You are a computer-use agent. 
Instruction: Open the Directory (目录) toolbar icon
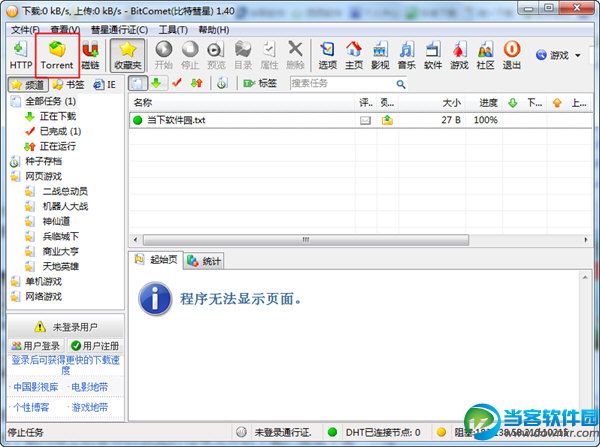243,55
